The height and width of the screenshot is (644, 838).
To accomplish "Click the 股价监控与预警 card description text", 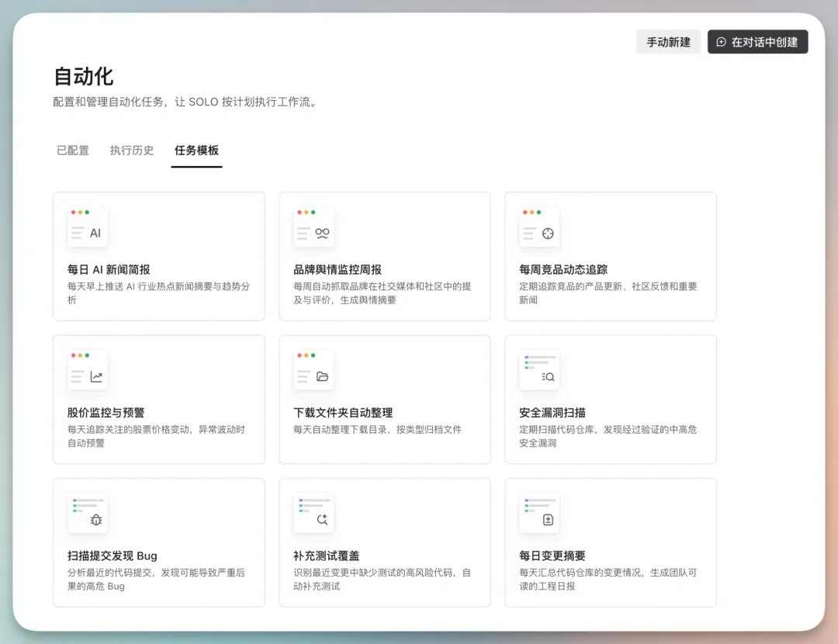I will click(x=156, y=436).
